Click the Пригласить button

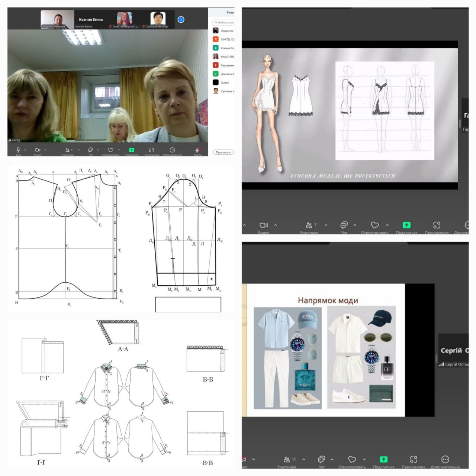point(223,152)
